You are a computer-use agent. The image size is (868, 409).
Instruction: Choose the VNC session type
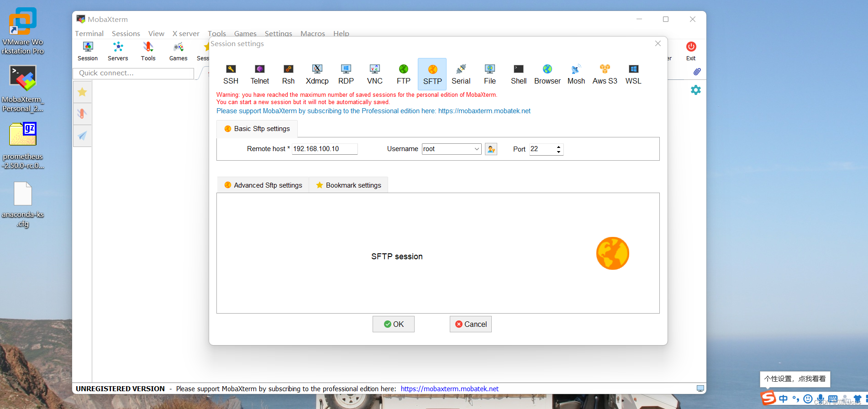point(374,74)
